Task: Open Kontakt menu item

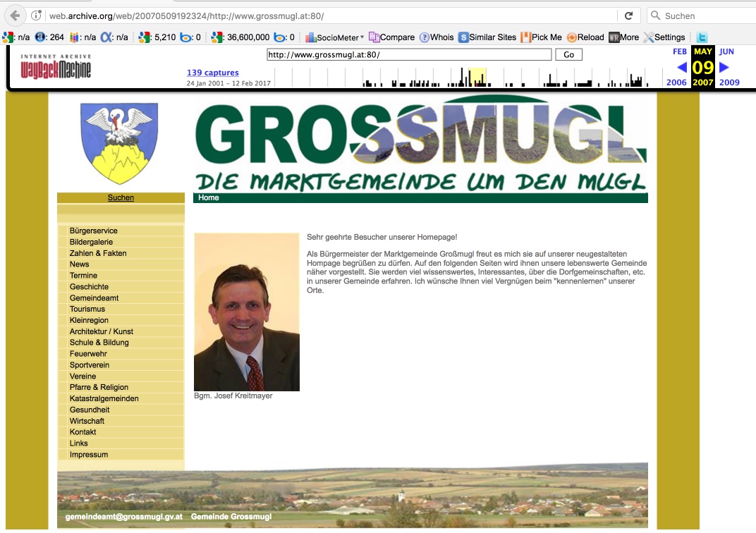Action: [x=83, y=431]
